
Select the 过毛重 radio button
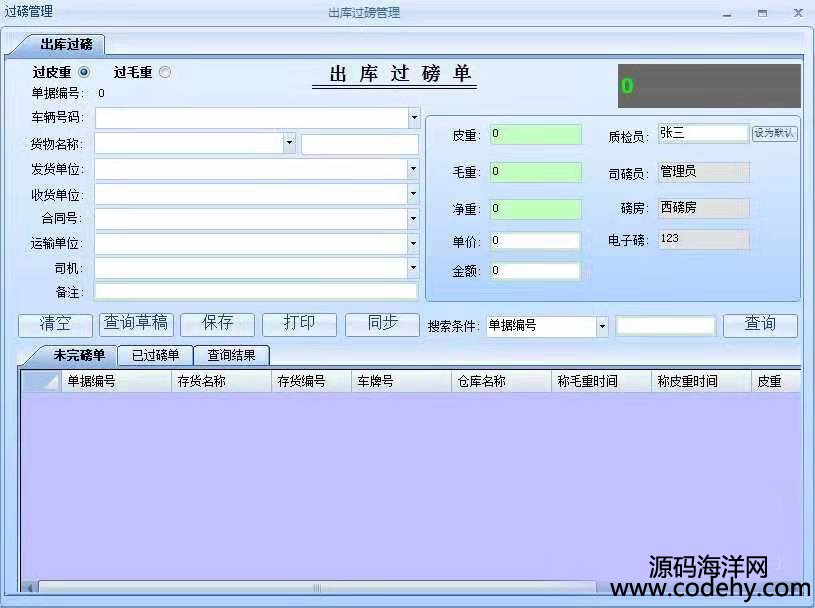165,72
